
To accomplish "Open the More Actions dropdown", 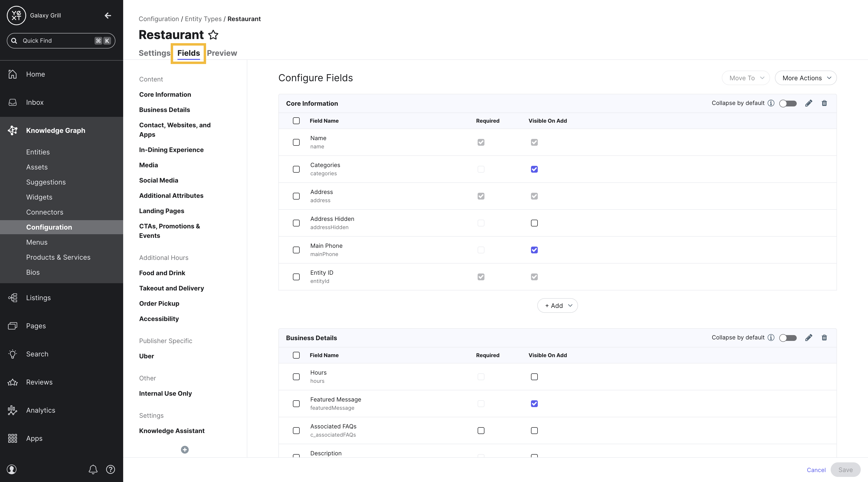I will [806, 78].
